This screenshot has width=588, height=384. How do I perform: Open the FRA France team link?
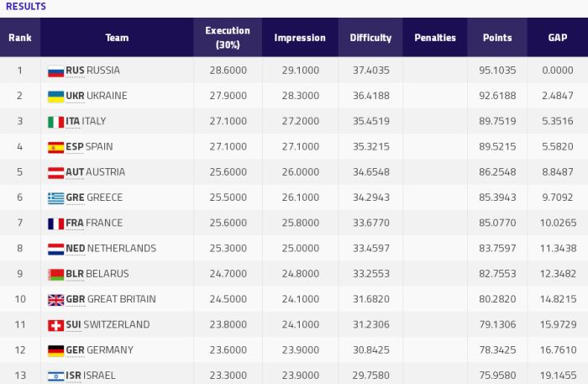94,224
